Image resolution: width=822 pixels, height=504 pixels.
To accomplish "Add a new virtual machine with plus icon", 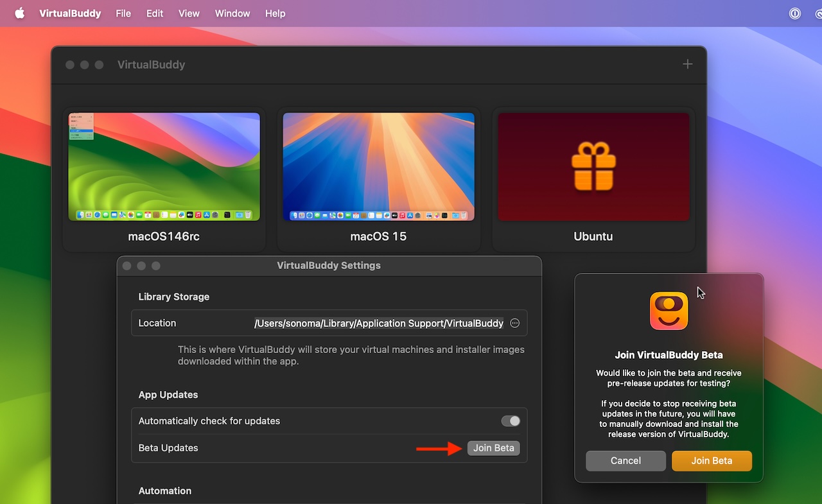I will tap(687, 64).
